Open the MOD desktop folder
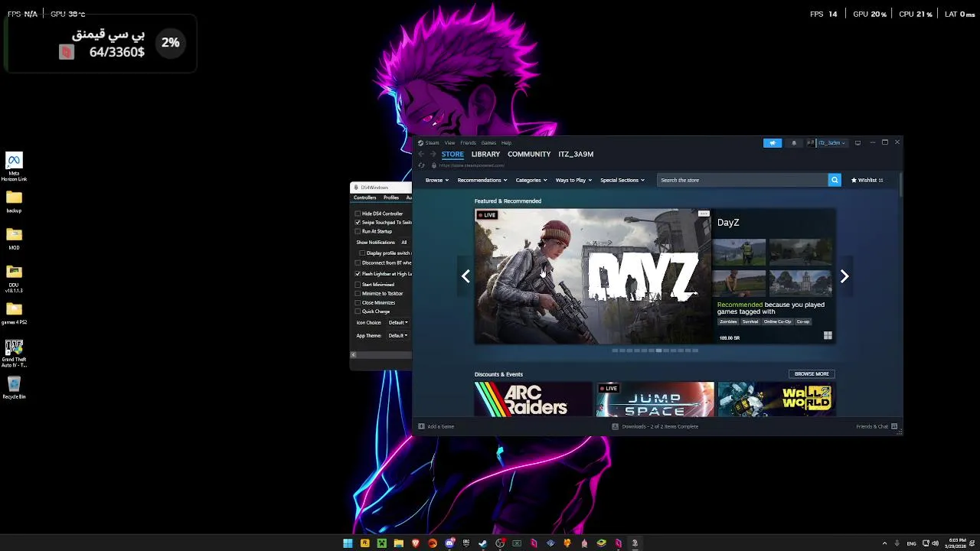The width and height of the screenshot is (980, 551). (x=14, y=239)
